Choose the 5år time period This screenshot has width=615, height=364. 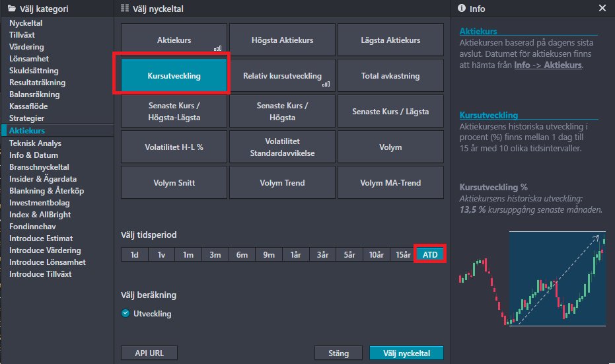tap(349, 254)
